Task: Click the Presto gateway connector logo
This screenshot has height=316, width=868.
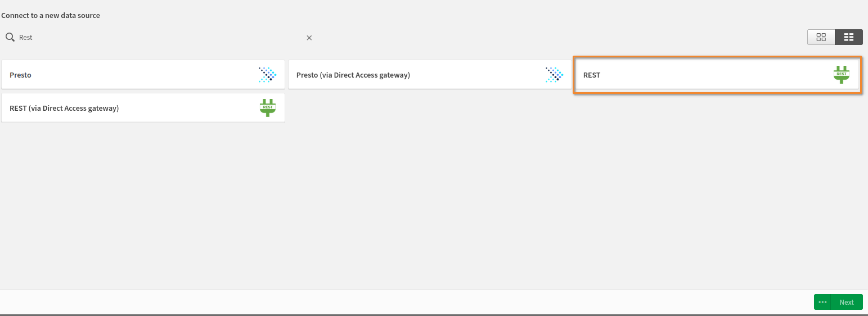Action: tap(554, 75)
